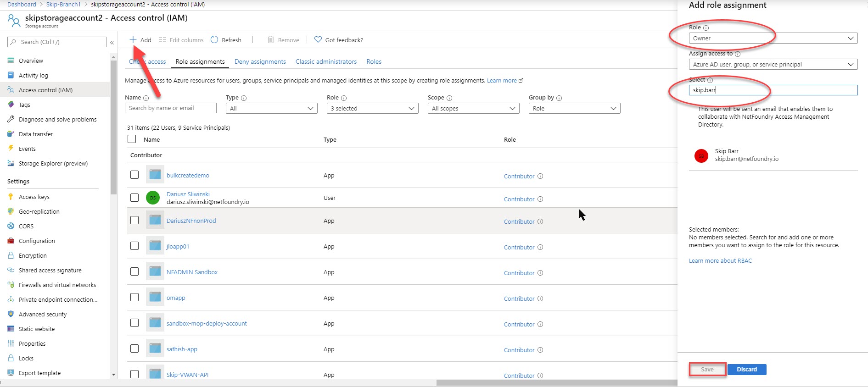Screen dimensions: 868x387
Task: Click the horizontal scrollbar below the table
Action: pyautogui.click(x=557, y=382)
